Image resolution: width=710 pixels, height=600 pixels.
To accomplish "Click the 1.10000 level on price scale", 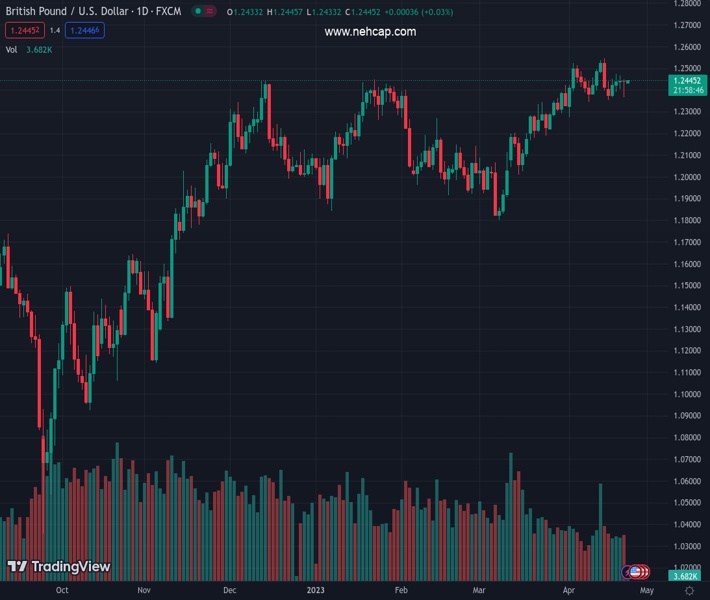I will pos(687,393).
